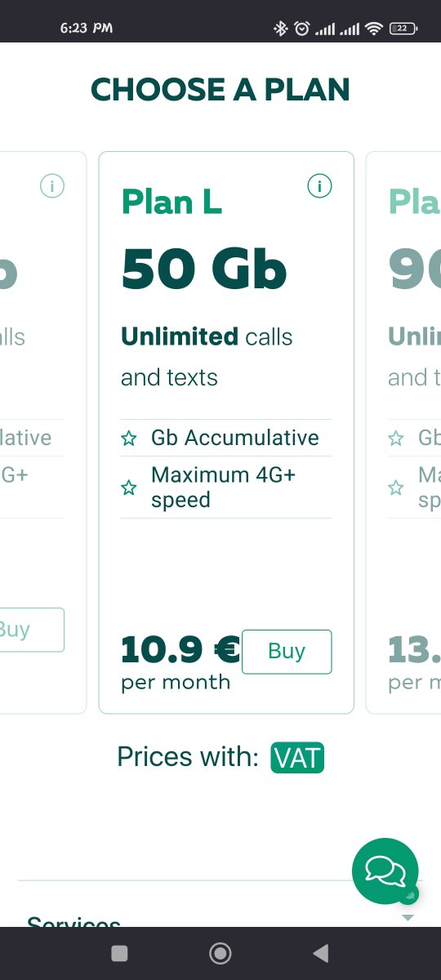Image resolution: width=441 pixels, height=980 pixels.
Task: Tap info icon on left plan card
Action: pyautogui.click(x=52, y=186)
